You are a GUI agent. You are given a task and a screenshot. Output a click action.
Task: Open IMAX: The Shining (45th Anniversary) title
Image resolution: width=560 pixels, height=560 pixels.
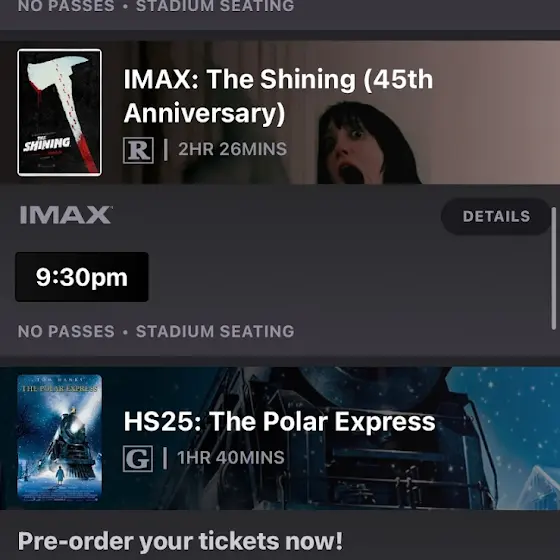(278, 96)
